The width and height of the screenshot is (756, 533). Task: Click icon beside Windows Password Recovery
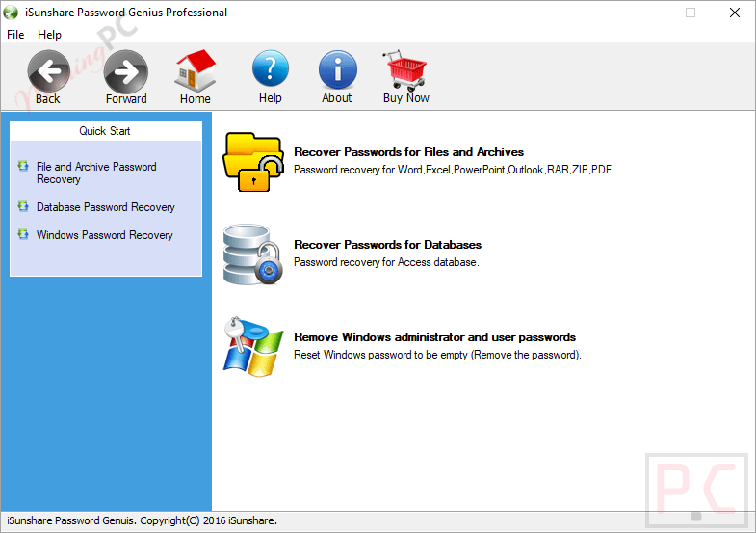coord(23,234)
